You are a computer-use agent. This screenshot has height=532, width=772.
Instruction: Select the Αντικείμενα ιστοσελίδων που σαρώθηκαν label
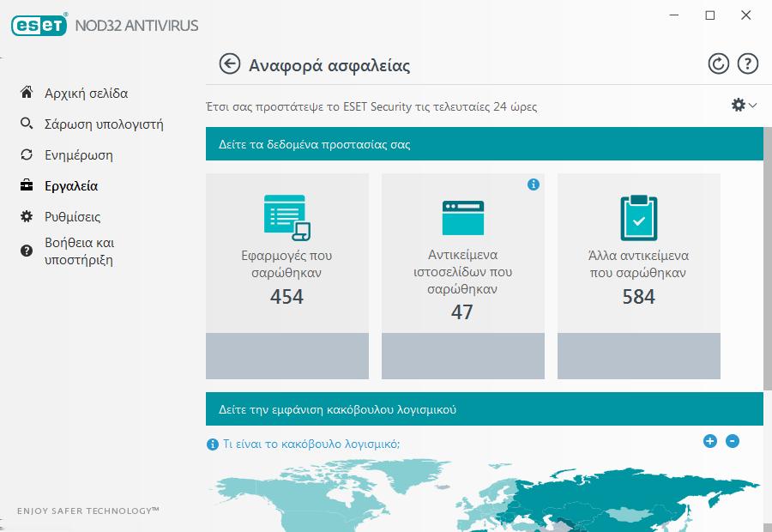point(463,271)
